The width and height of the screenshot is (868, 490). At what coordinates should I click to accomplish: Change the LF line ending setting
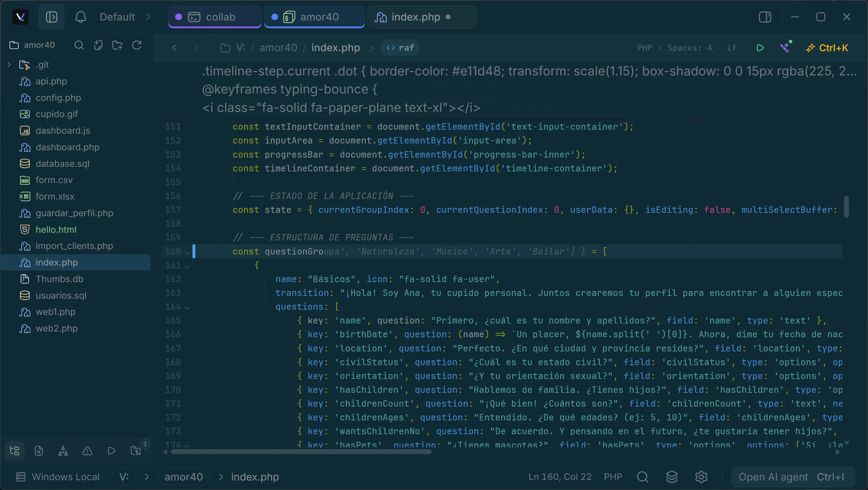732,48
